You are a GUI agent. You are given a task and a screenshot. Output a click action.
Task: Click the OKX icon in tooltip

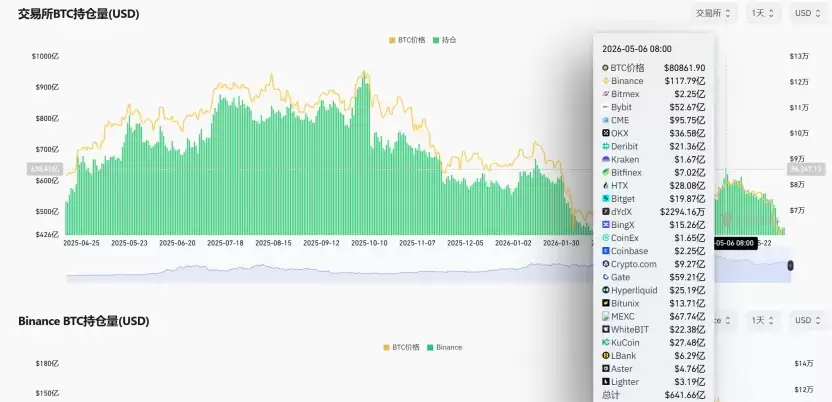(605, 133)
